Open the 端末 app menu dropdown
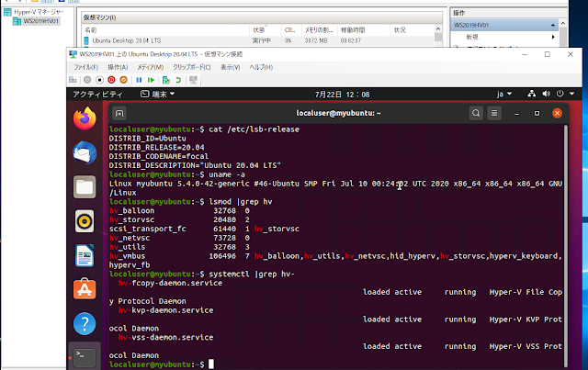This screenshot has height=370, width=588. pyautogui.click(x=157, y=94)
